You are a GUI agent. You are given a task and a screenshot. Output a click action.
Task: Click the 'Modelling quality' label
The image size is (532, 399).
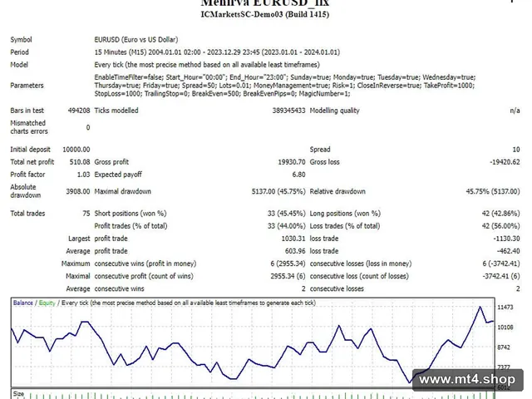coord(334,111)
